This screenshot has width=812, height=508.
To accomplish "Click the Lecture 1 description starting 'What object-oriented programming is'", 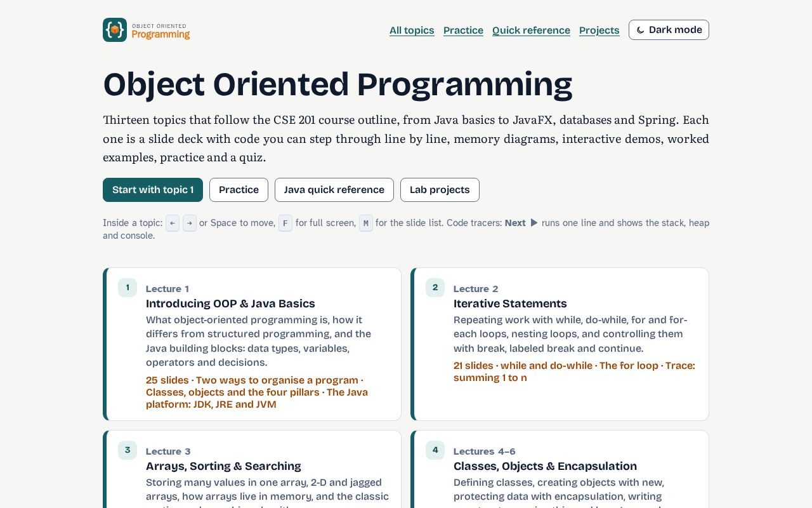I will [258, 341].
